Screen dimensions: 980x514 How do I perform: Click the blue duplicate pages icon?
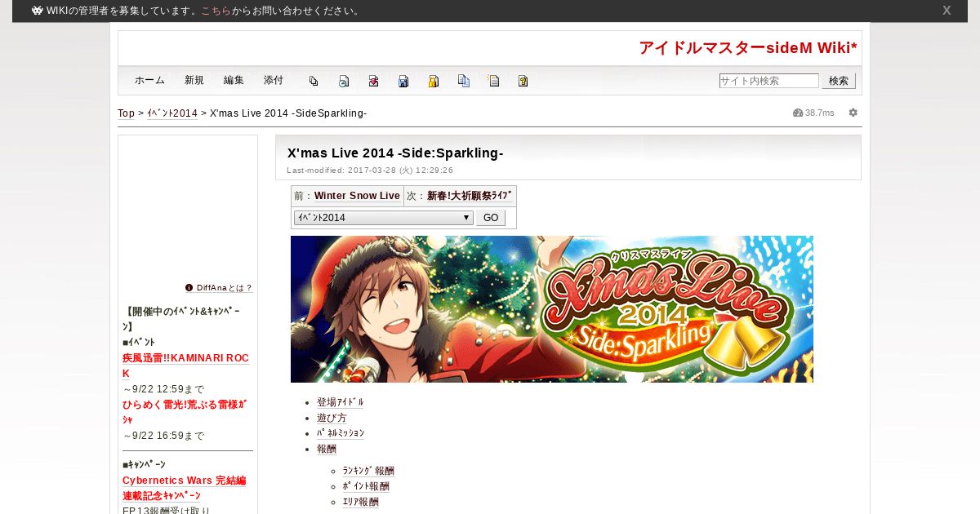(464, 81)
